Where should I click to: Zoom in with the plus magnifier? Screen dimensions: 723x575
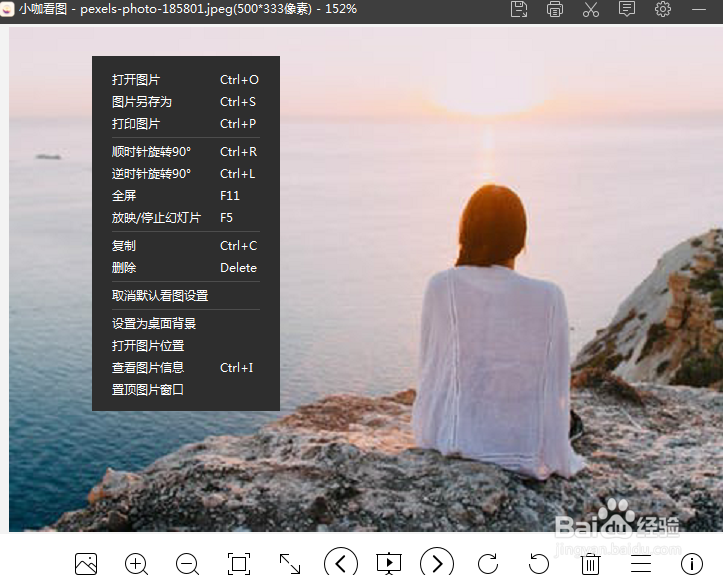[x=136, y=563]
